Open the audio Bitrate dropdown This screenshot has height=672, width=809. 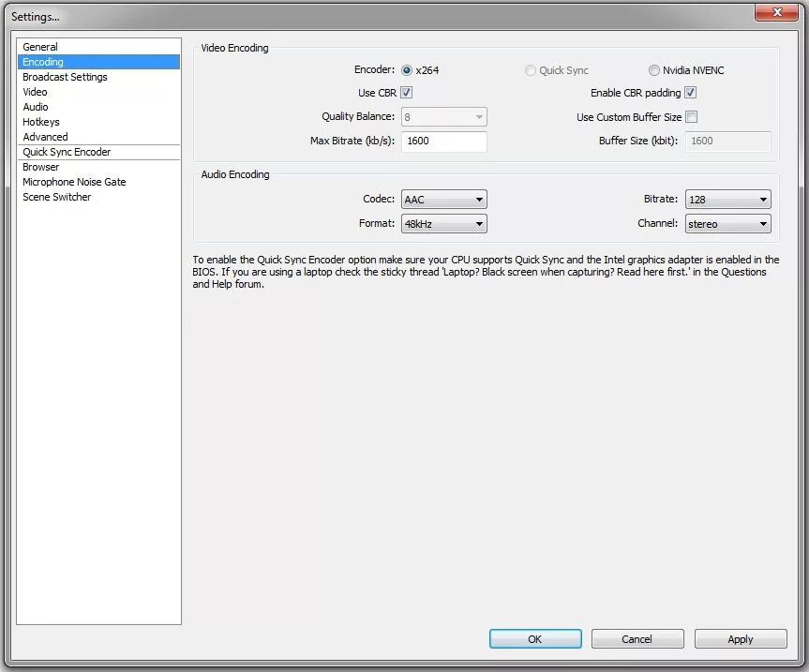728,200
